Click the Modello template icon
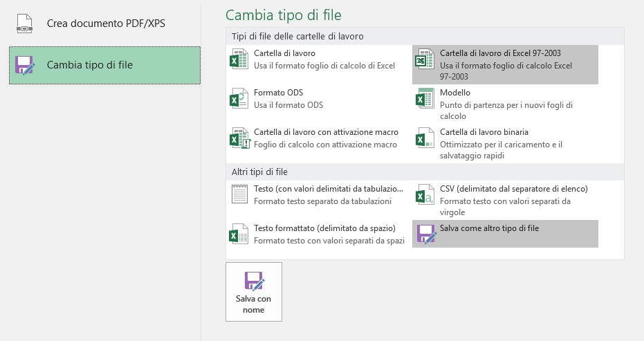 pyautogui.click(x=424, y=99)
